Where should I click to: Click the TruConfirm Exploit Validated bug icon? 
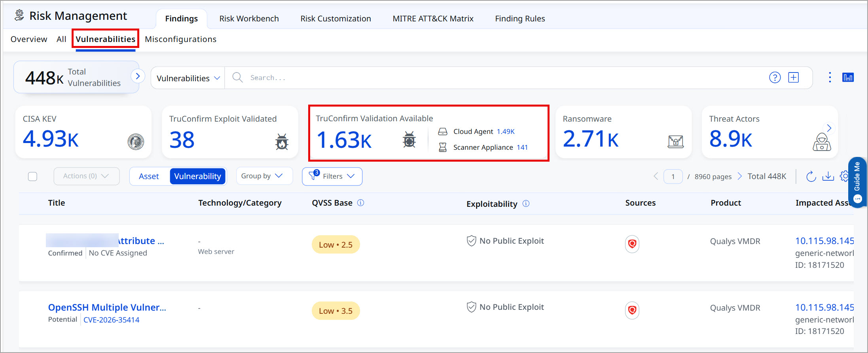coord(282,141)
